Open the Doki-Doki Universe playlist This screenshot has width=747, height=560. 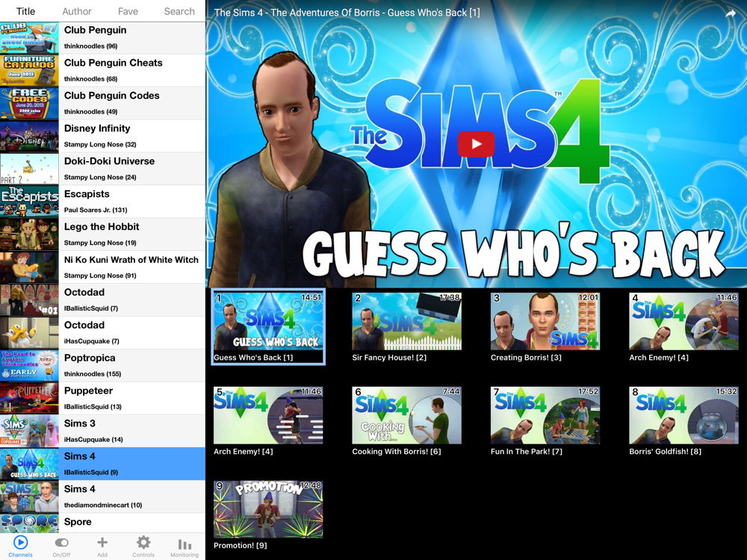coord(102,169)
